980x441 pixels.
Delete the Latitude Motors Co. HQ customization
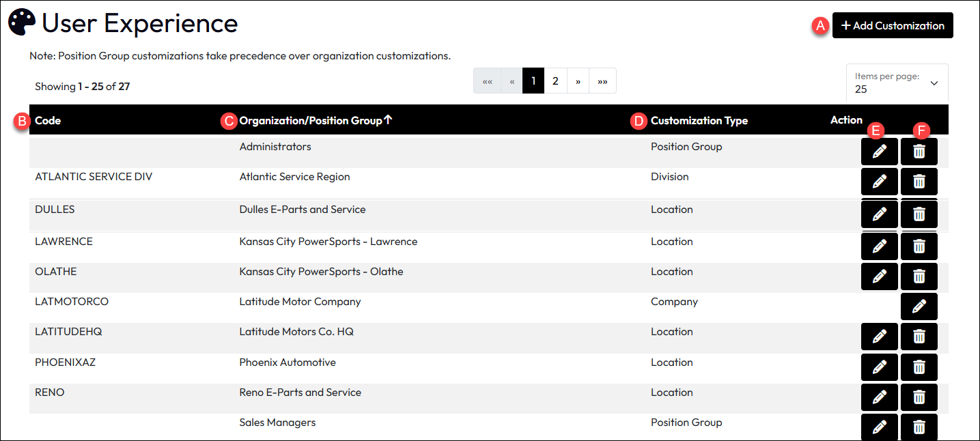pyautogui.click(x=919, y=337)
